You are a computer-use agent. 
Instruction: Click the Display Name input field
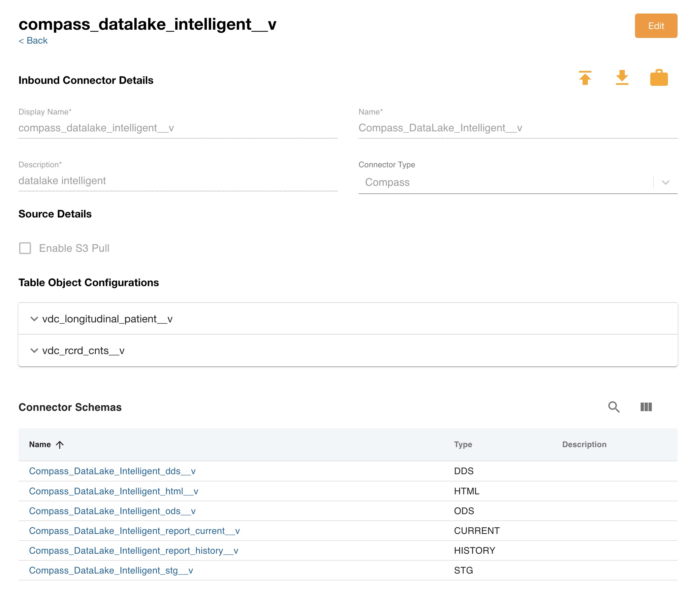(178, 128)
